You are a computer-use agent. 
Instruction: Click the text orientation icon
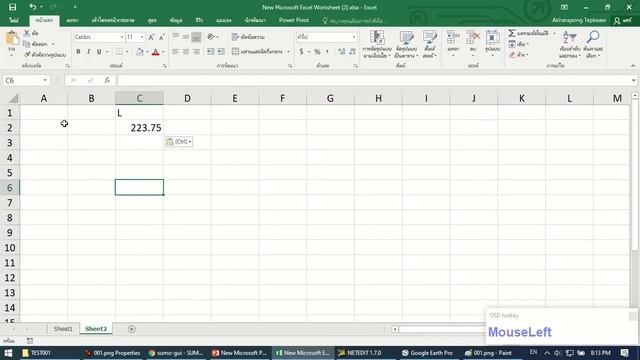[211, 37]
